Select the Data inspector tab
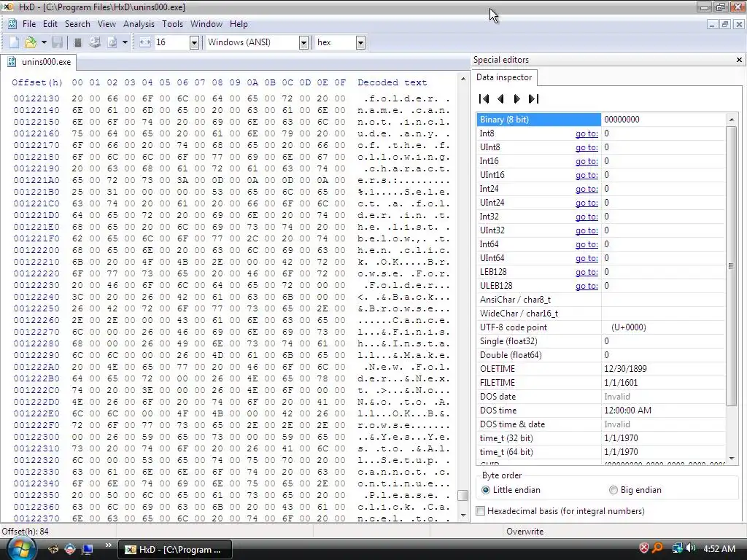Screen dimensions: 747x560 click(504, 77)
